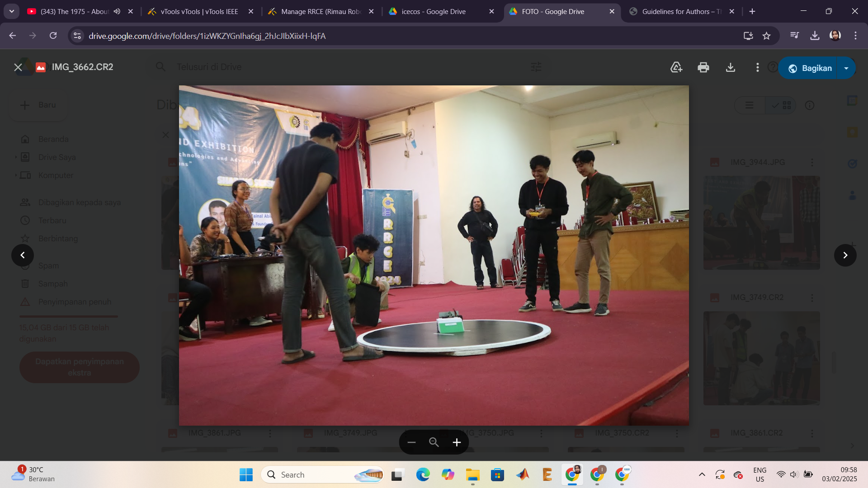Viewport: 868px width, 488px height.
Task: Create new item with Baru button
Action: [x=38, y=105]
